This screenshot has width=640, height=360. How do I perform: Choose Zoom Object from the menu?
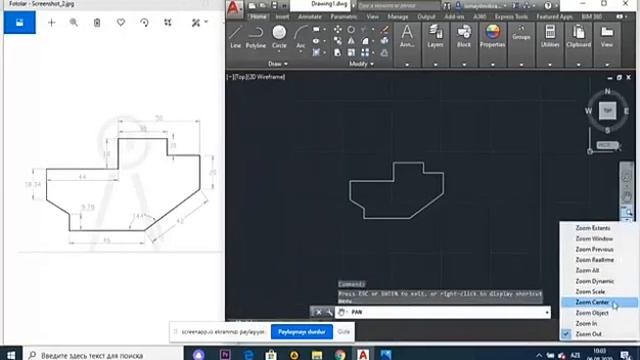[x=592, y=313]
